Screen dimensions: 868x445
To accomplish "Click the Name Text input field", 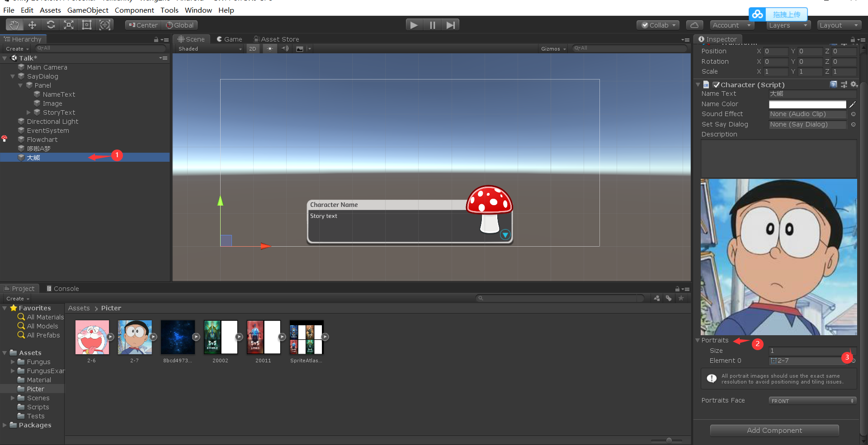I will pyautogui.click(x=812, y=94).
